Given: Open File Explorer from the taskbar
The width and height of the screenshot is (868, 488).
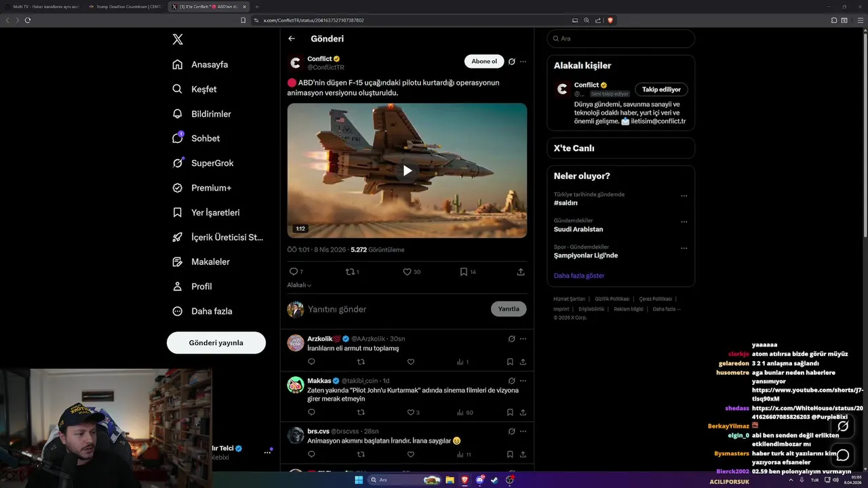Looking at the screenshot, I should tap(450, 480).
